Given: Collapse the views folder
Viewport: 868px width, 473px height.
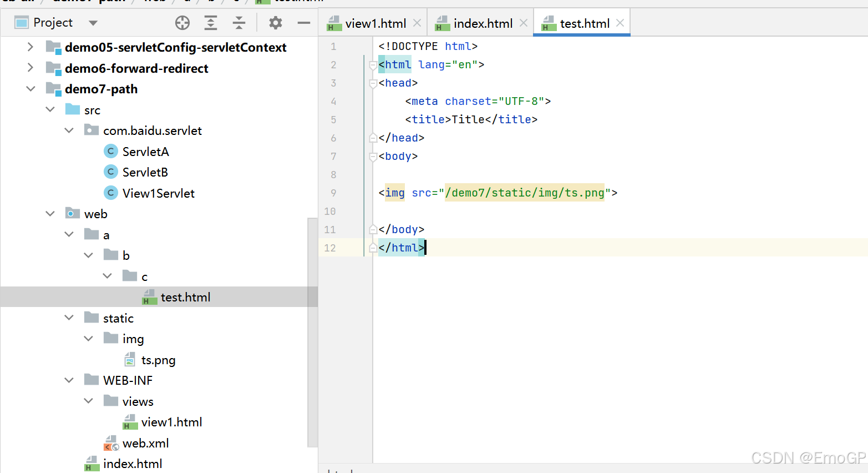Looking at the screenshot, I should [x=89, y=401].
